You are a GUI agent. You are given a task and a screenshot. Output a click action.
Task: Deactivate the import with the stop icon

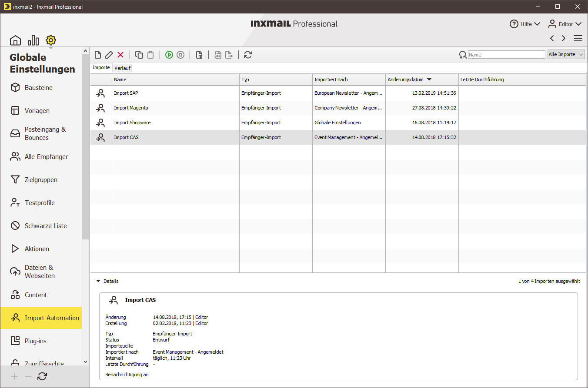tap(180, 55)
